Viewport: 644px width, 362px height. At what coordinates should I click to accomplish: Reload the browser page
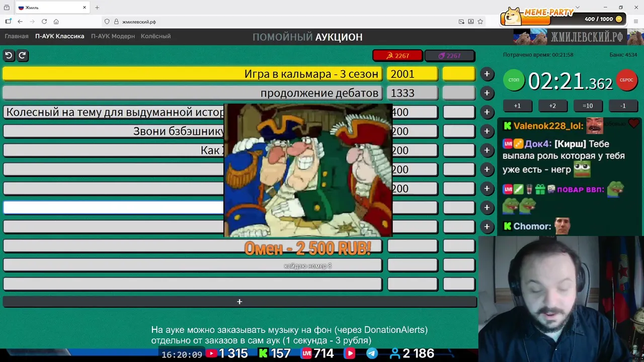(44, 22)
